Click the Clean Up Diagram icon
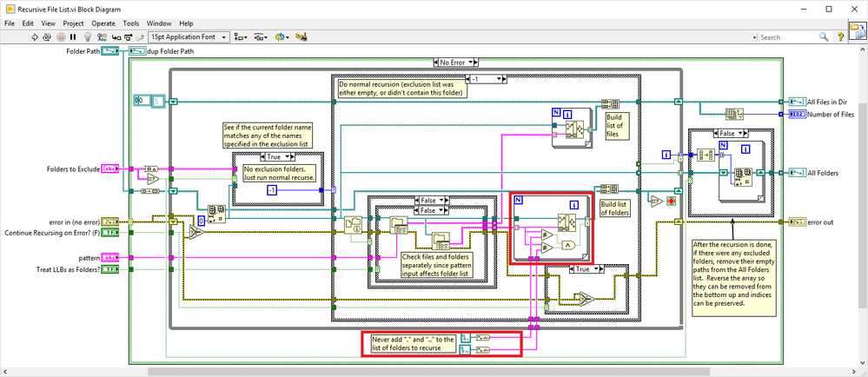 pos(301,37)
